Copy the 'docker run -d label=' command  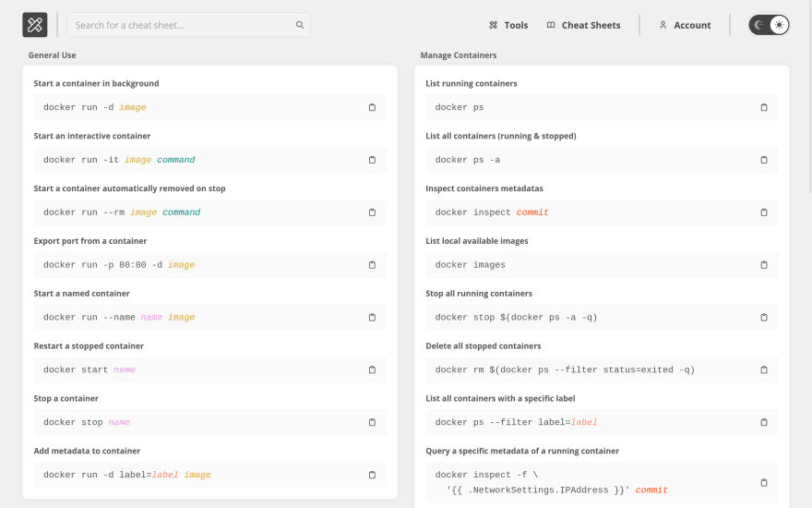point(372,475)
